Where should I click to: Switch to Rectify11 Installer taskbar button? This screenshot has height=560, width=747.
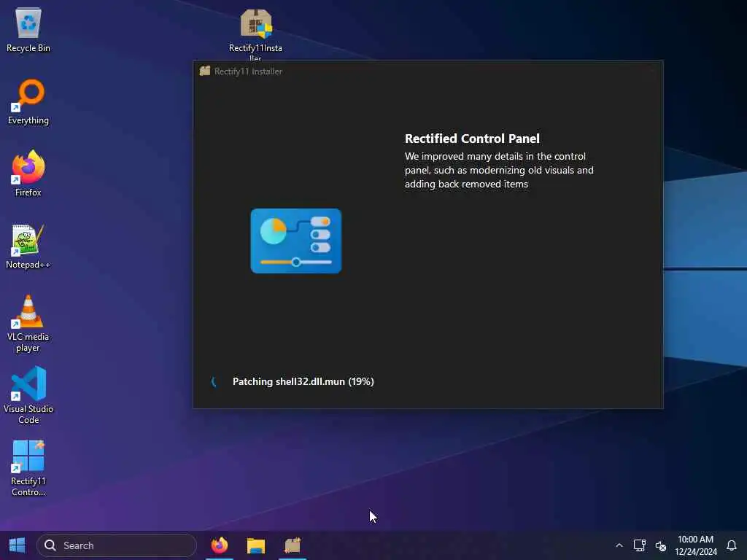pyautogui.click(x=293, y=545)
